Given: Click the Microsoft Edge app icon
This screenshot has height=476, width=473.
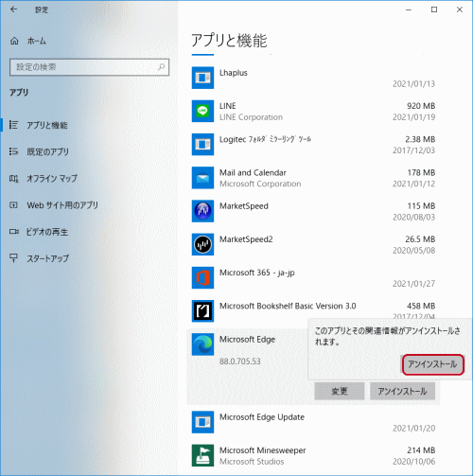Looking at the screenshot, I should [x=202, y=344].
